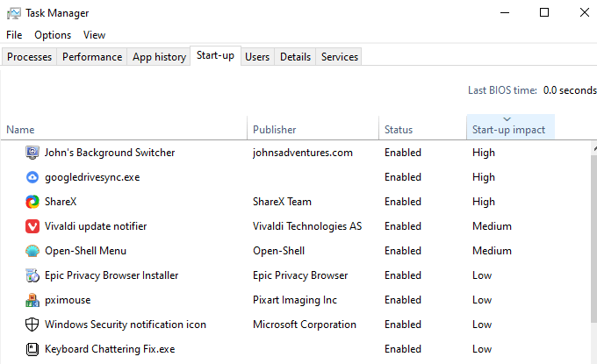Click the Vivaldi update notifier icon
The image size is (597, 364).
tap(32, 226)
